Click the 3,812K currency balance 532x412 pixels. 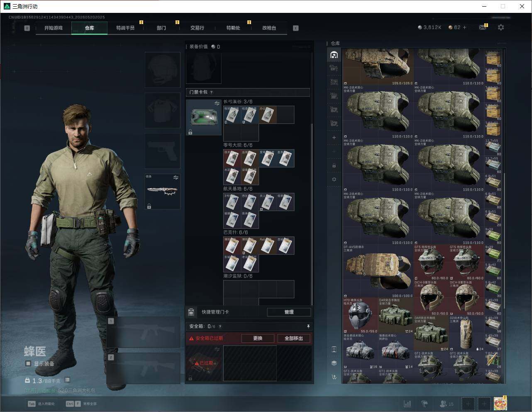coord(430,27)
